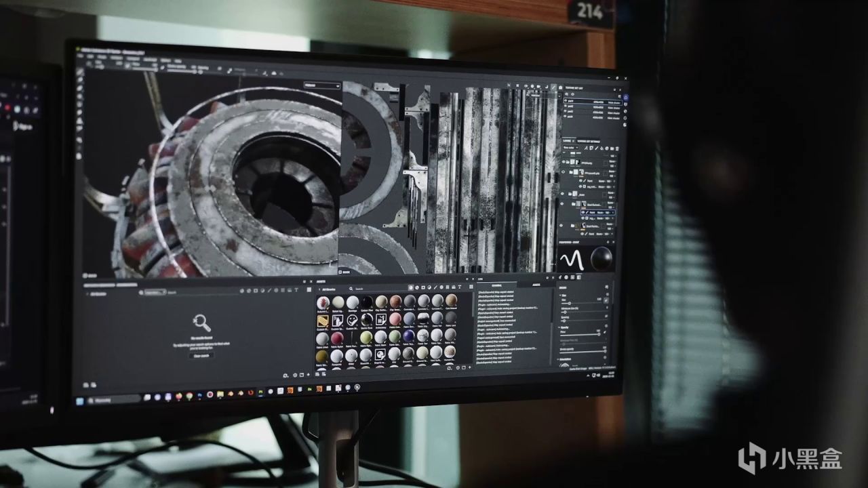The width and height of the screenshot is (868, 488).
Task: Go back with arrow beside All libraries
Action: click(319, 289)
